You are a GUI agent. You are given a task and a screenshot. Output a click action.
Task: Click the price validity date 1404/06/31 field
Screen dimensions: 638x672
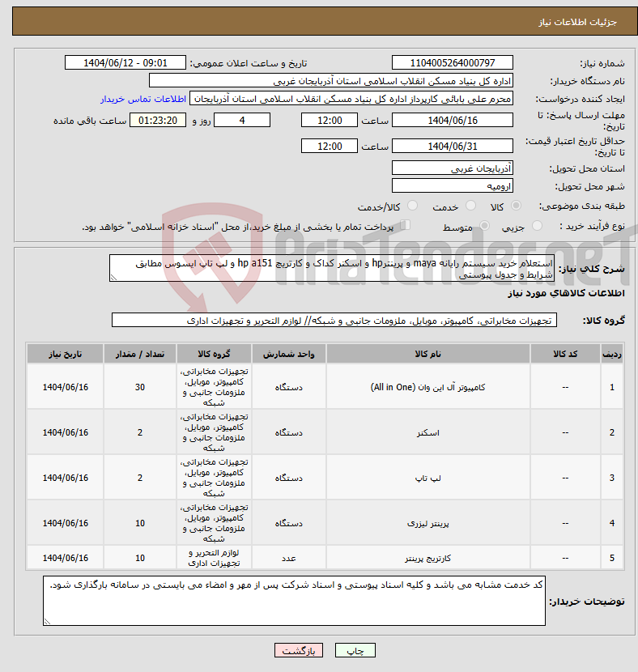pos(453,147)
